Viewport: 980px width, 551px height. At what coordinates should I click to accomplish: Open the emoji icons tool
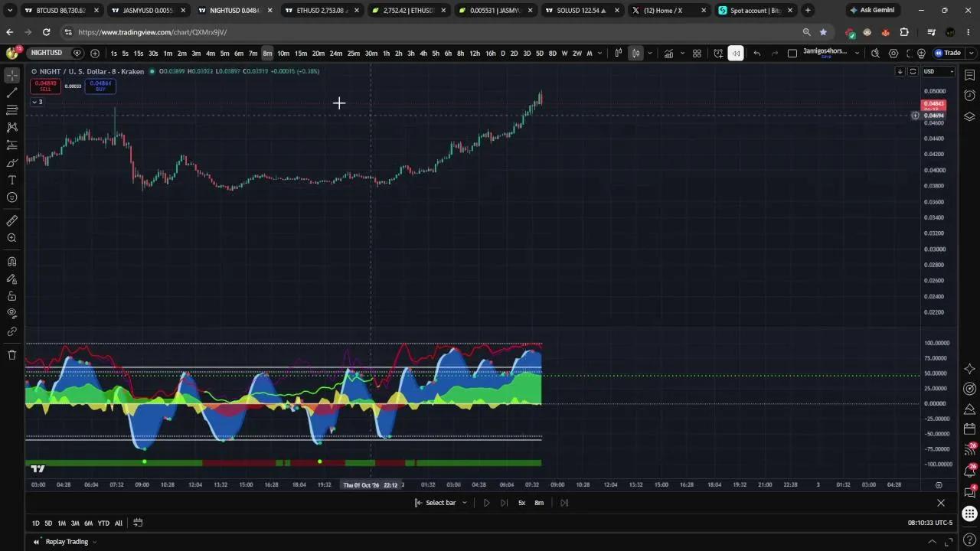(12, 197)
